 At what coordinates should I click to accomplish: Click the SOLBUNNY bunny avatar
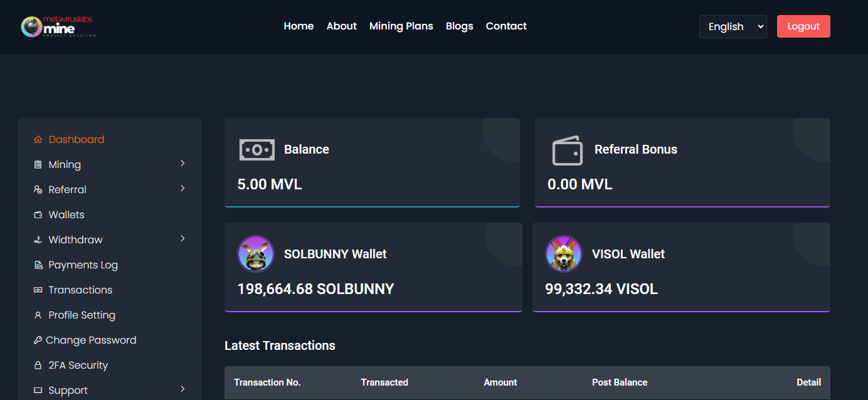[256, 254]
